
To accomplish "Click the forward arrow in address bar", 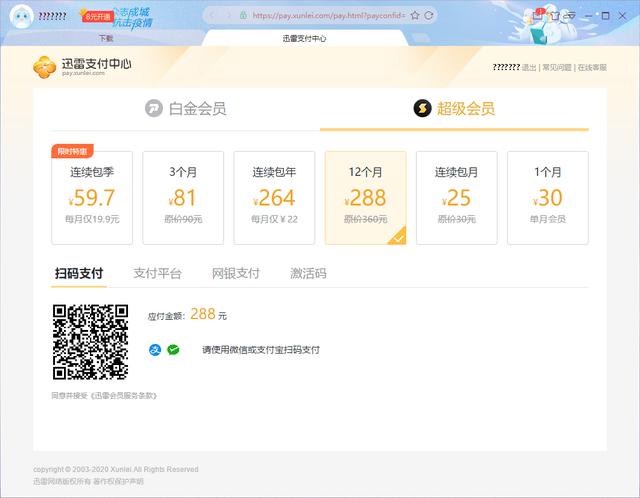I will pos(228,15).
